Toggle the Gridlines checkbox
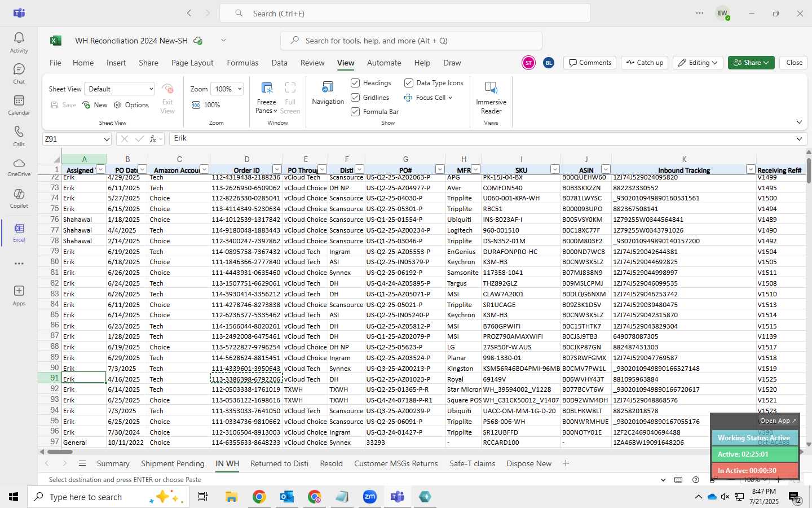812x508 pixels. 355,98
